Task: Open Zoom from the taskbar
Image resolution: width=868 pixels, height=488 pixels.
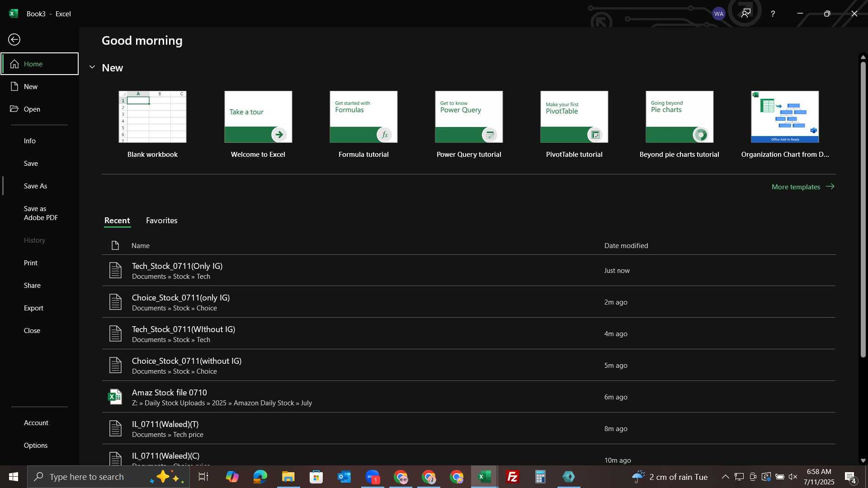Action: [x=373, y=477]
